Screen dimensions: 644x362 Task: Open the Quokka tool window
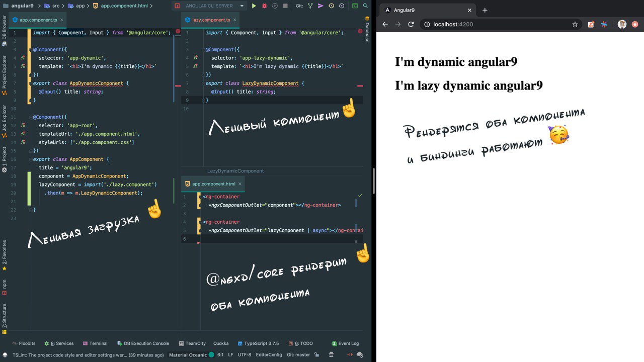click(x=221, y=343)
